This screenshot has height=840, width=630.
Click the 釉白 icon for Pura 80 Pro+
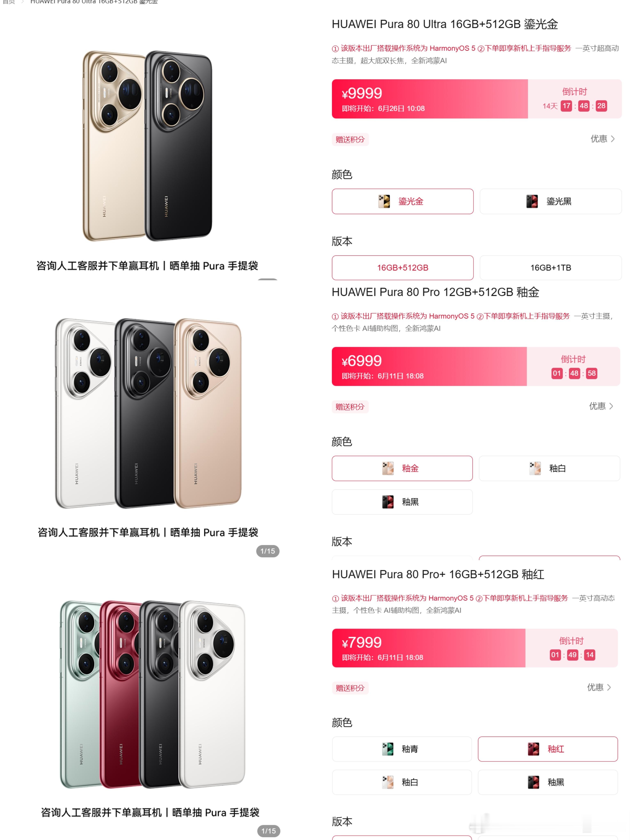(388, 782)
